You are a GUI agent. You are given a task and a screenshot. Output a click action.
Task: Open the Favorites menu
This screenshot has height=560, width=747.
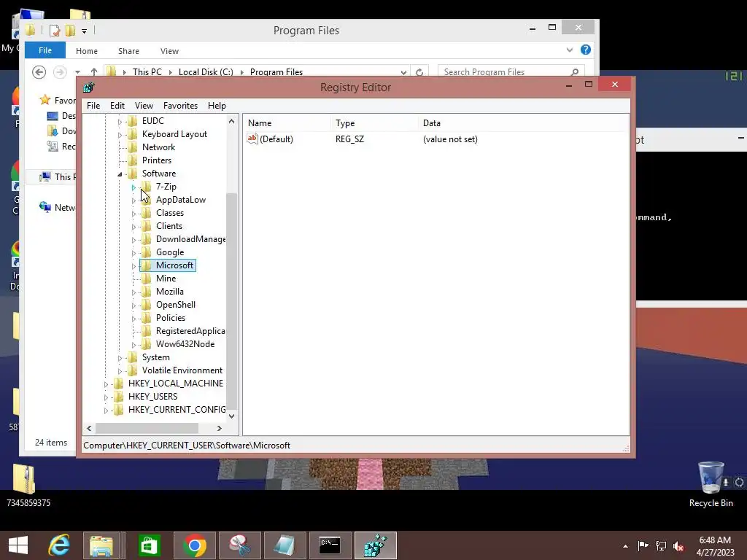pyautogui.click(x=181, y=106)
